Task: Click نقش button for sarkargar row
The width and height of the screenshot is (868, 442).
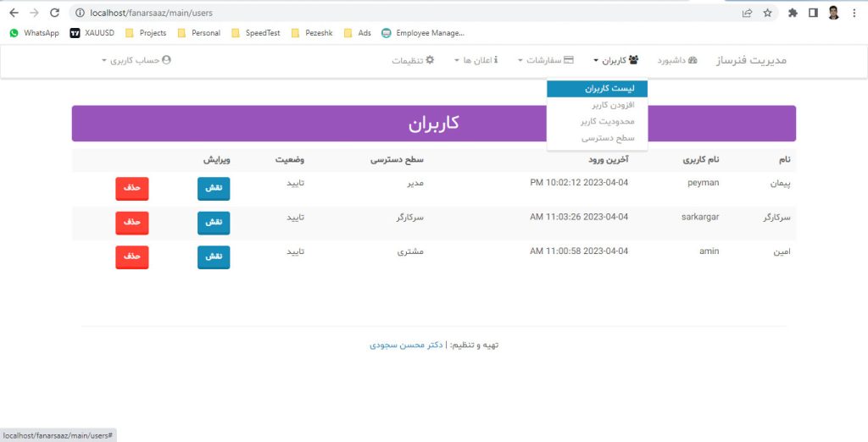Action: [214, 223]
